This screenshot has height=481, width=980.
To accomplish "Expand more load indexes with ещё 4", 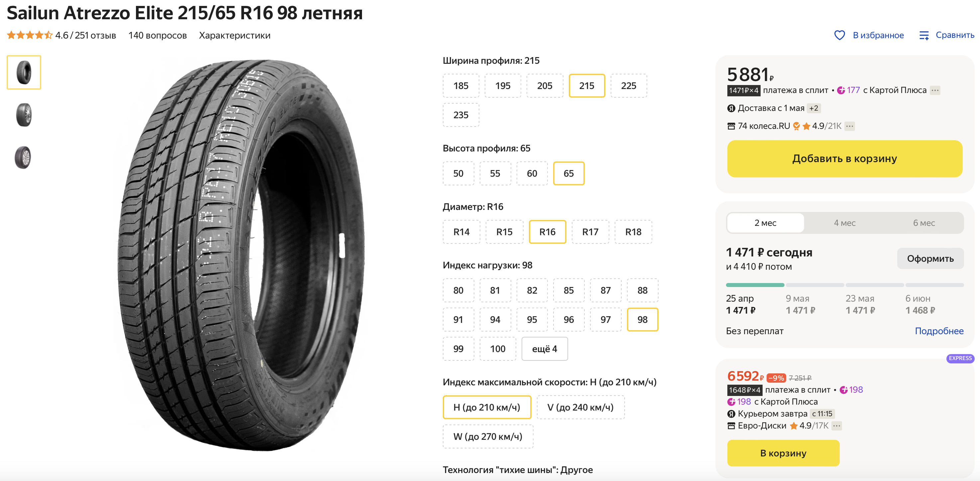I will (x=544, y=349).
